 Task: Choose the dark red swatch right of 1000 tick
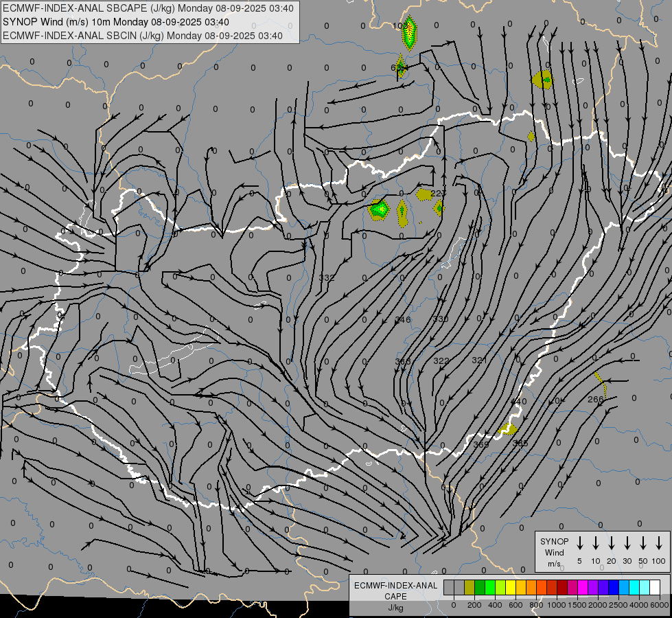pos(562,587)
